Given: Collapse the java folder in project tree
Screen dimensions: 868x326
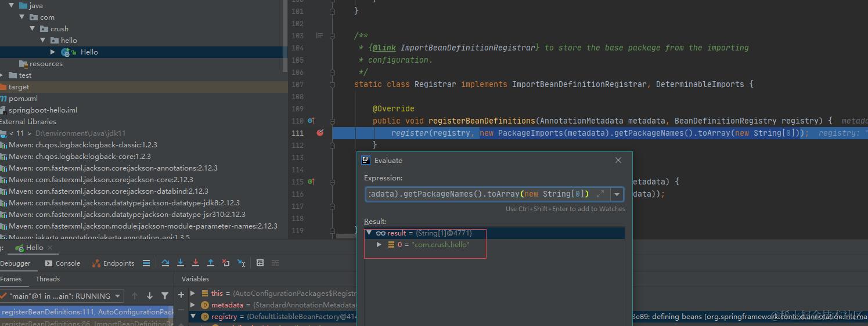Looking at the screenshot, I should (11, 5).
